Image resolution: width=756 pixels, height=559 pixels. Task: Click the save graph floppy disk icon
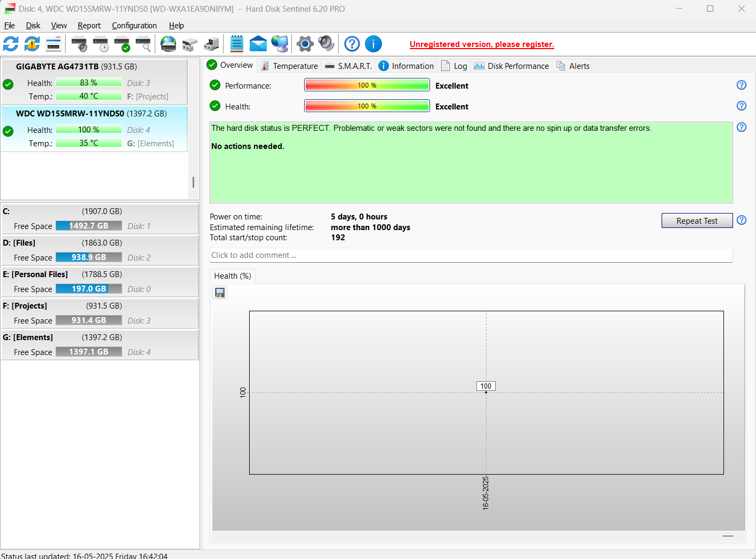[220, 293]
